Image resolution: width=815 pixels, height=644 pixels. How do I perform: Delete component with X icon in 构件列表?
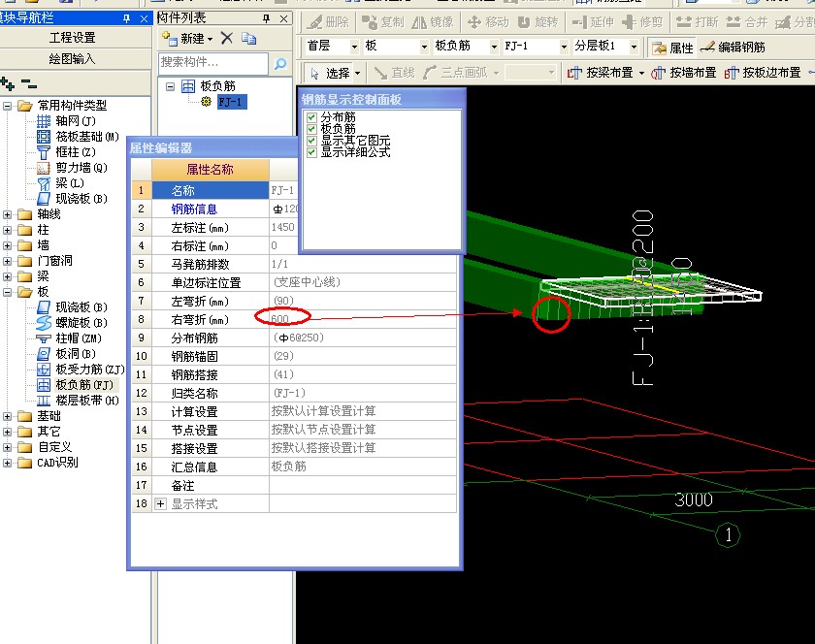pyautogui.click(x=227, y=38)
